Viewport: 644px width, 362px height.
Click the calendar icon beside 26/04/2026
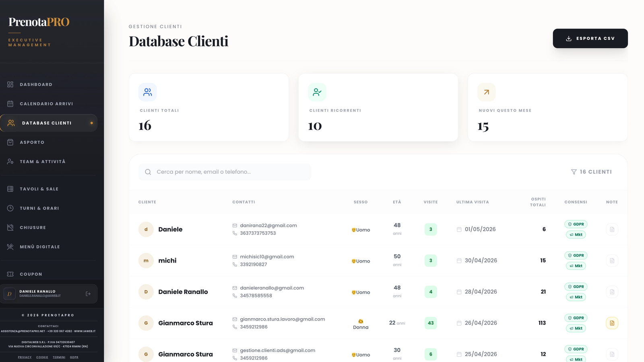(x=459, y=323)
